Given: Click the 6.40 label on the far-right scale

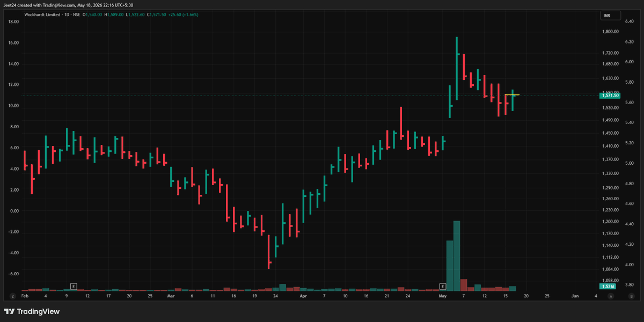Looking at the screenshot, I should [x=630, y=21].
